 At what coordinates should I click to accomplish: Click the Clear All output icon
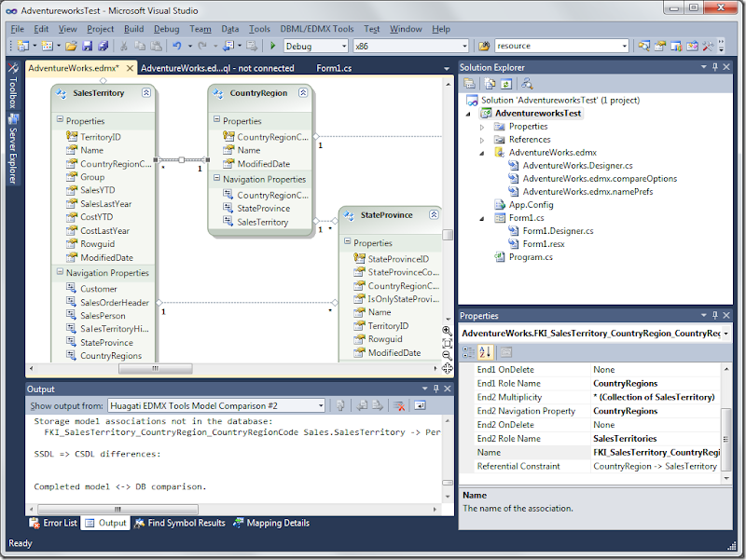pyautogui.click(x=398, y=404)
